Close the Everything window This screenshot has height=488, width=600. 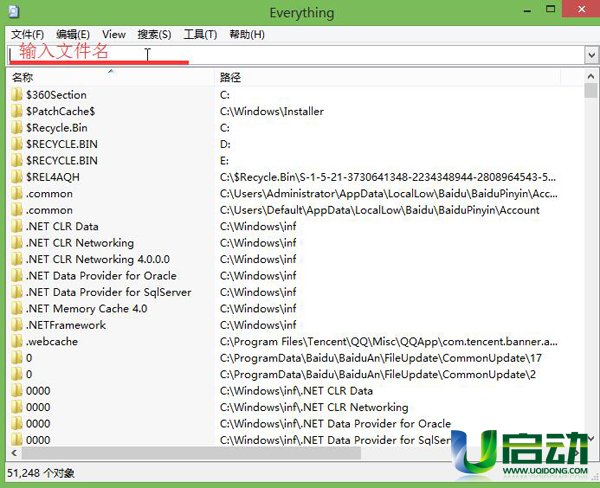tap(581, 9)
